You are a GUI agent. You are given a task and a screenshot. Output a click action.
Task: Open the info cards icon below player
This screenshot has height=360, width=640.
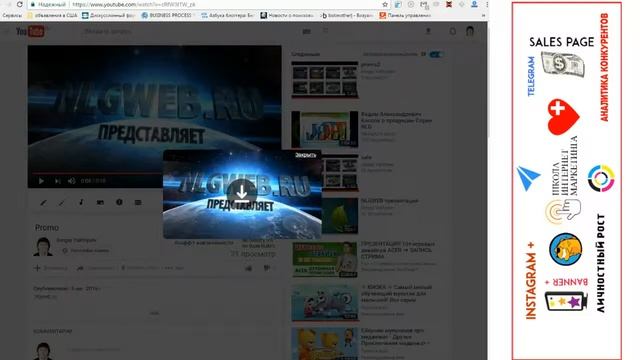(x=119, y=202)
